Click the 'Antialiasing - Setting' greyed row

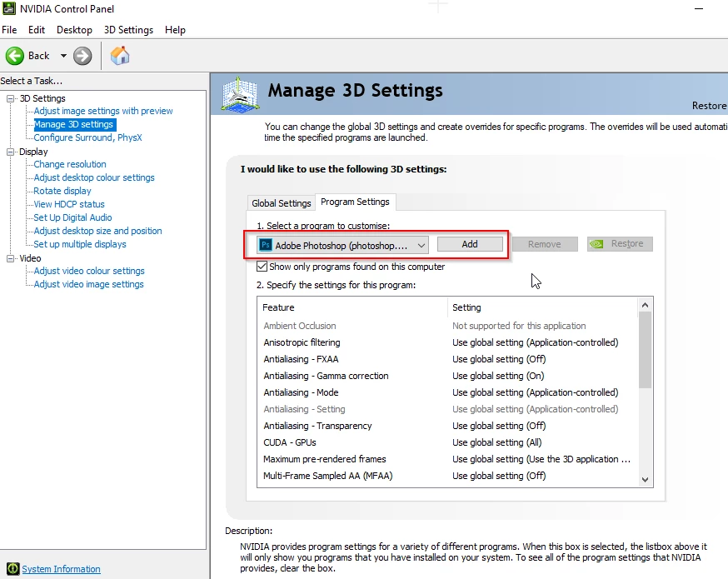click(x=447, y=410)
